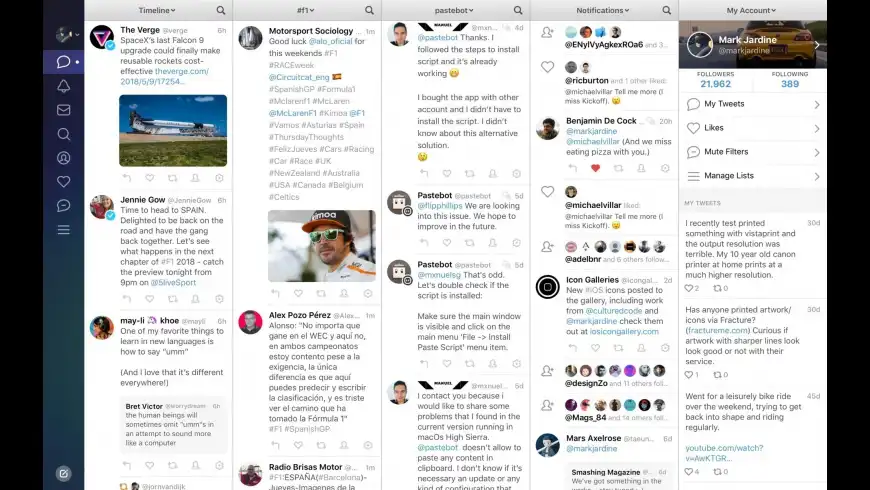Click the sidebar search magnifier icon
The height and width of the screenshot is (490, 870).
[x=63, y=134]
